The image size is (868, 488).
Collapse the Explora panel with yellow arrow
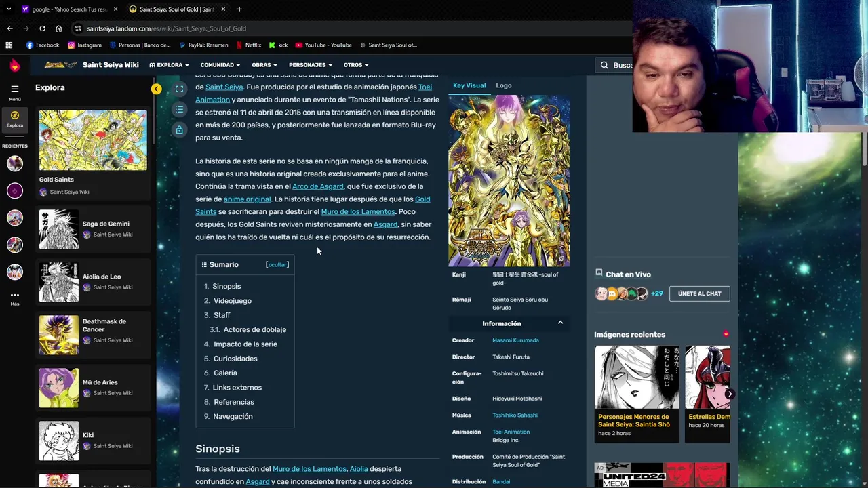pyautogui.click(x=157, y=89)
